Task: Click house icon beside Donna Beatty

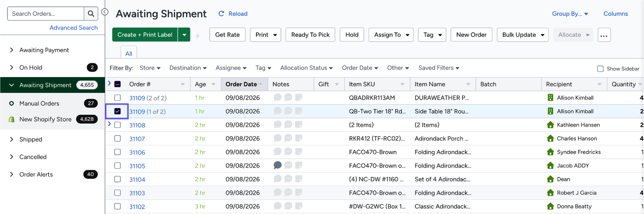Action: click(x=551, y=206)
